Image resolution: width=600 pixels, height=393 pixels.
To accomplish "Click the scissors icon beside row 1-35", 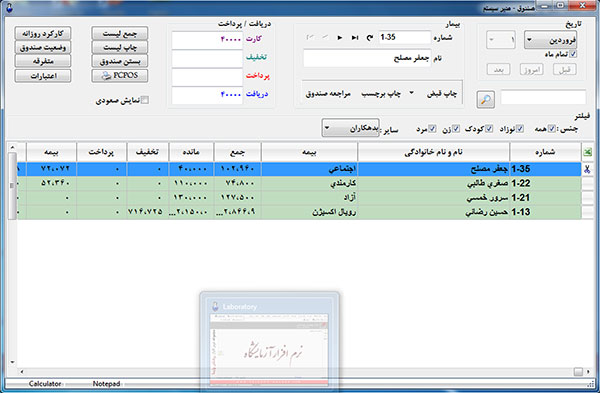I will (587, 169).
